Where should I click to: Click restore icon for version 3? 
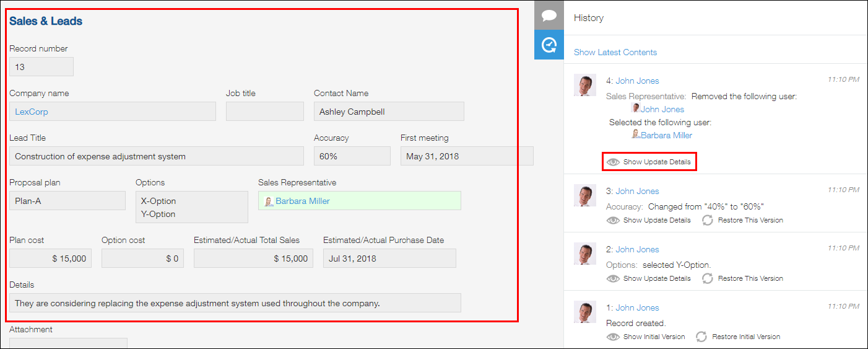[x=708, y=220]
